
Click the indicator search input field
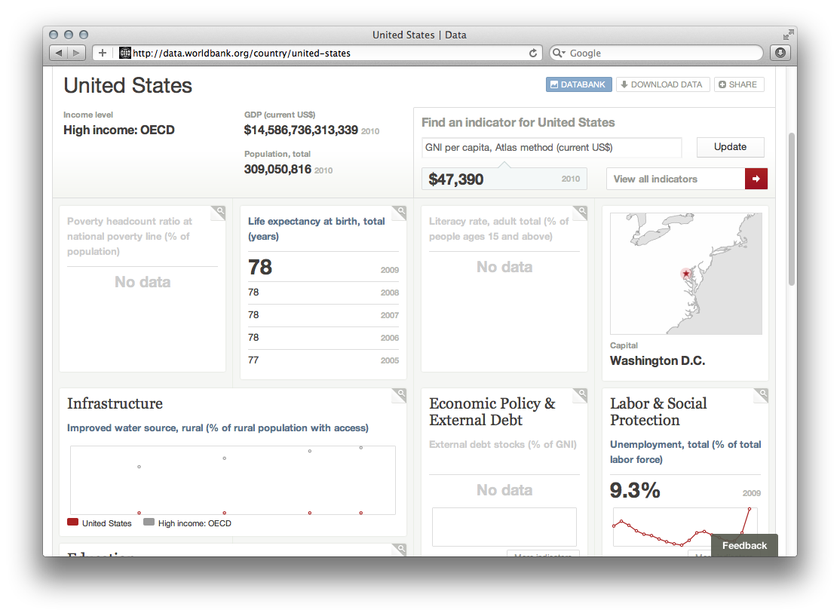551,148
